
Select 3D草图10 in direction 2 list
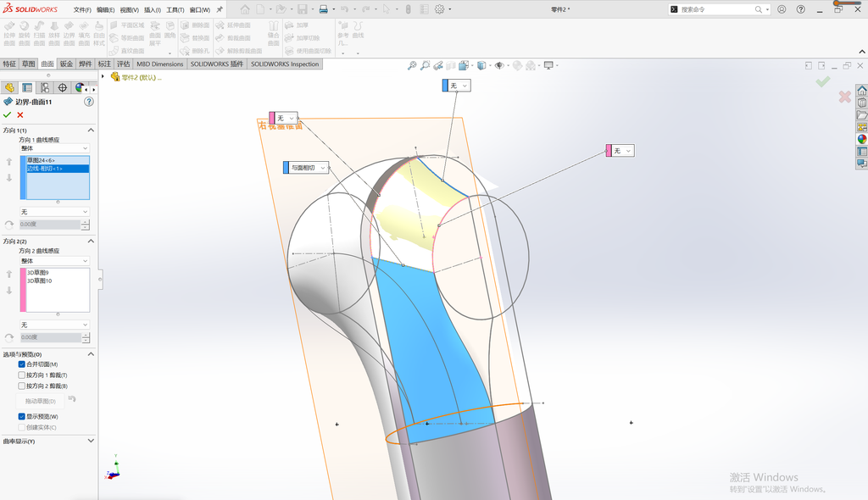point(40,281)
